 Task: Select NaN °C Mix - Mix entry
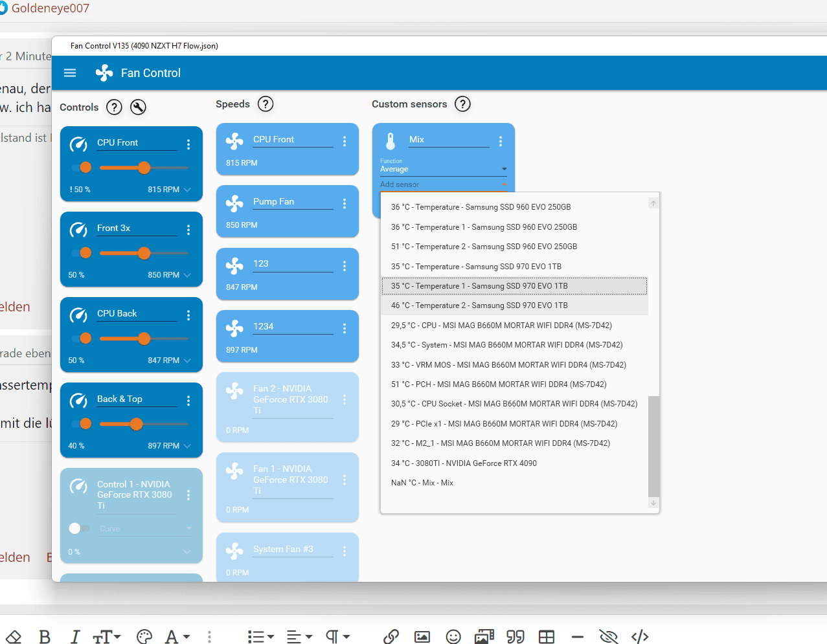(514, 483)
